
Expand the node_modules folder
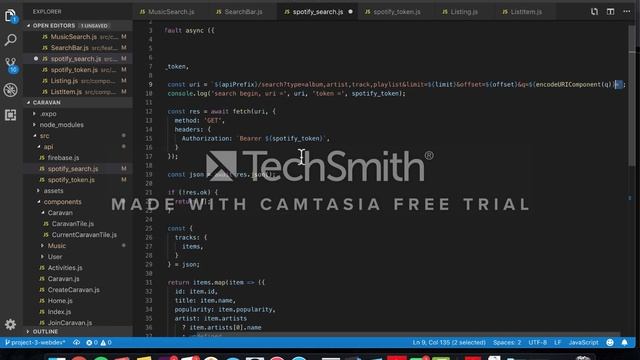click(x=78, y=125)
